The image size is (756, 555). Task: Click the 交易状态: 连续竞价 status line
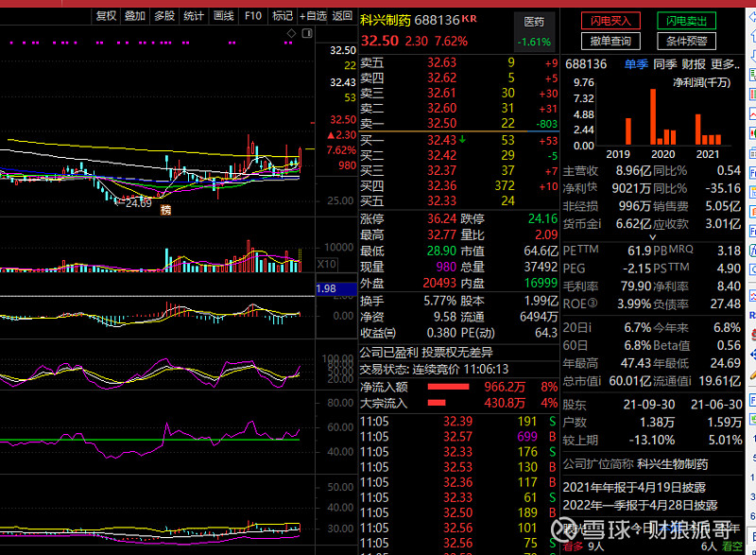(434, 370)
